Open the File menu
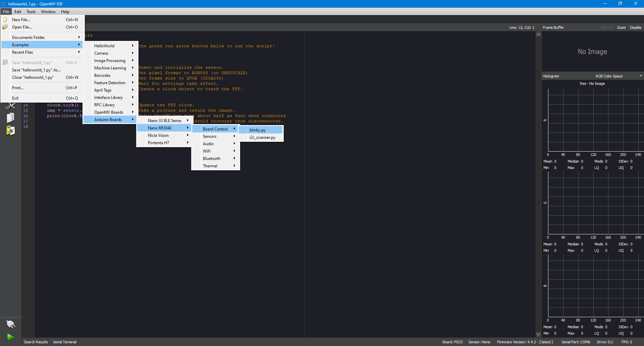Screen dimensions: 644x346 point(6,12)
